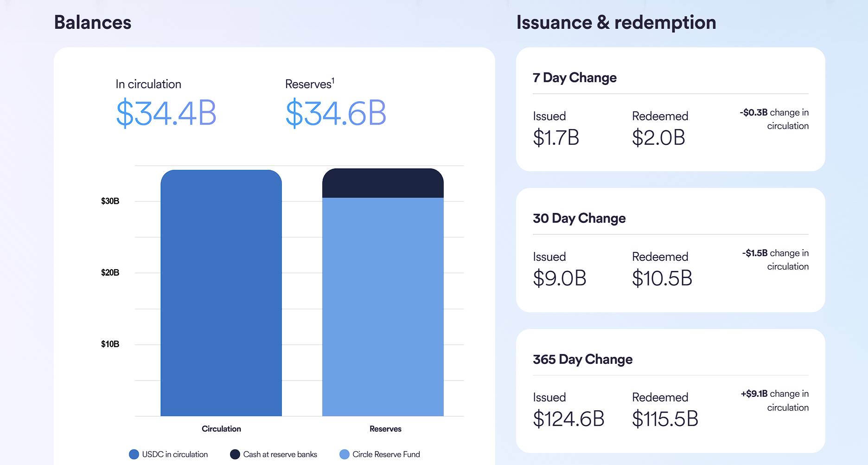Click the light blue Circle Reserve Fund bar segment

[x=383, y=306]
